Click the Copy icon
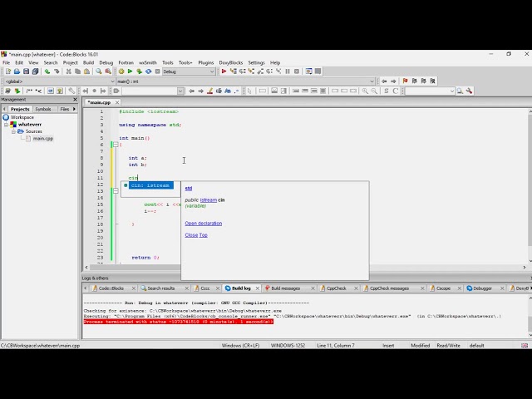 [77, 71]
